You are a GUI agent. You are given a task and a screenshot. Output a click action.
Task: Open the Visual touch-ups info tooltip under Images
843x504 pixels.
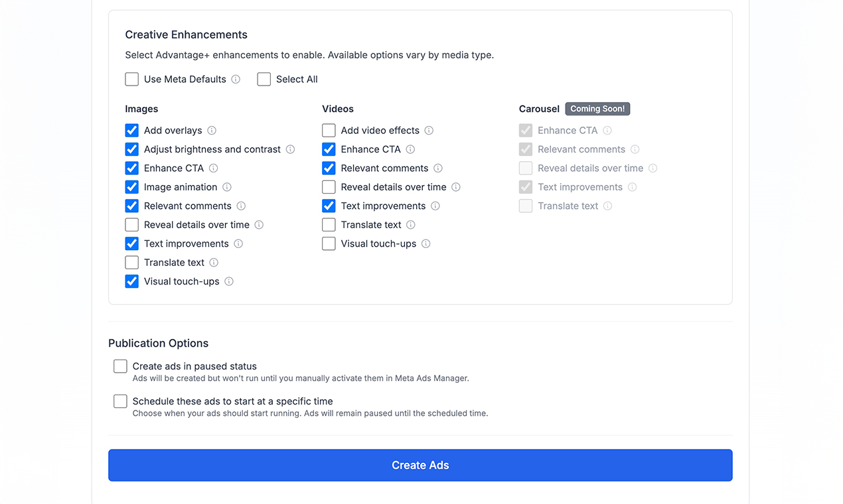pos(229,281)
